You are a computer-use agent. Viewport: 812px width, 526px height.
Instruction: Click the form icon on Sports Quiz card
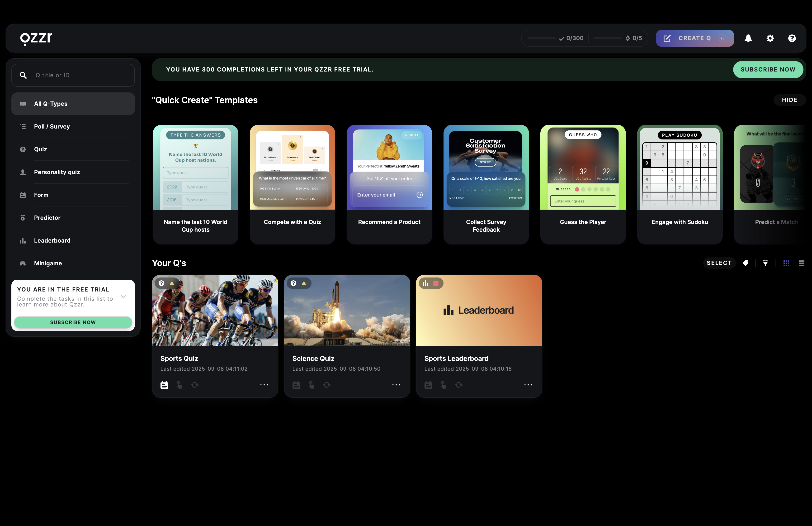coord(164,385)
